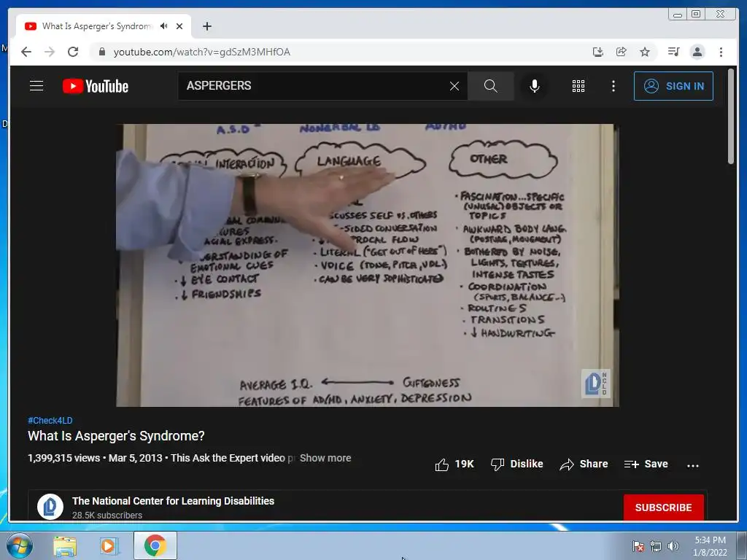Open the Windows Start menu

18,545
